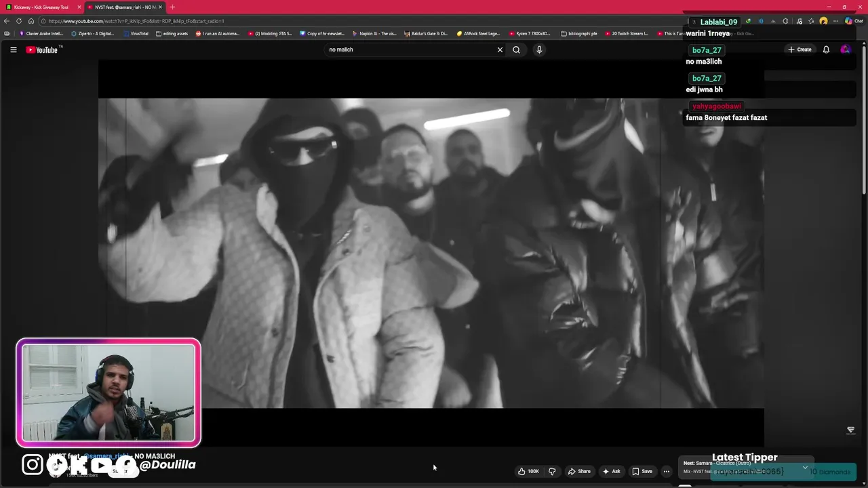Open 'I run an AI automa...' bookmark
Image resolution: width=868 pixels, height=488 pixels.
[218, 33]
